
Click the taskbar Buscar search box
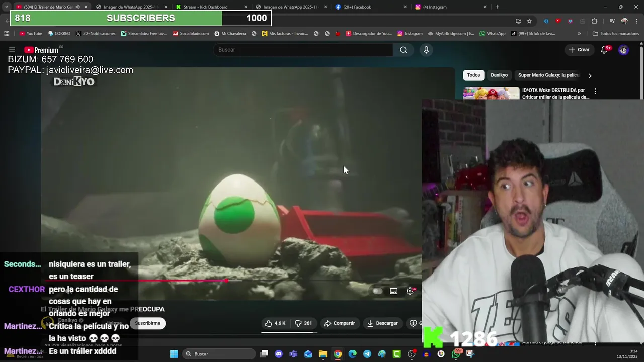point(218,354)
